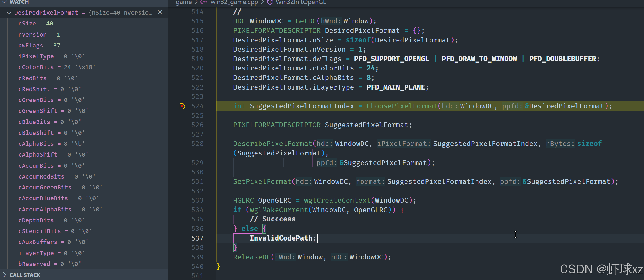Click the breakpoint marker on line 524
Screen dimensions: 644x280
(182, 106)
